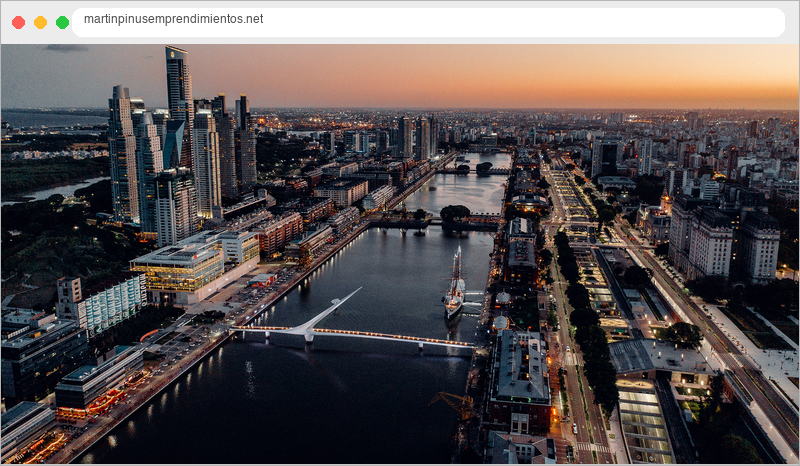Click the red close window button
Viewport: 800px width, 466px height.
pos(18,22)
